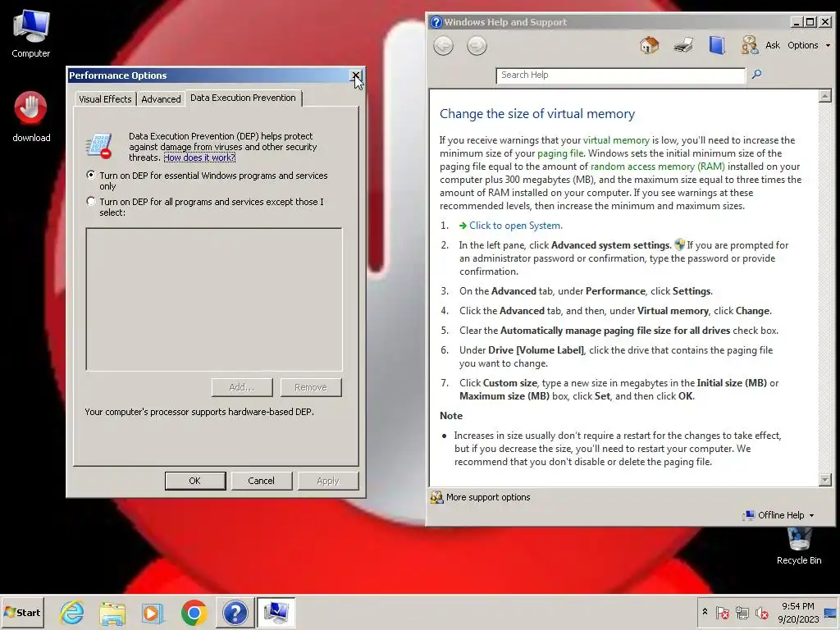Open Windows Explorer folder in taskbar

click(x=112, y=612)
